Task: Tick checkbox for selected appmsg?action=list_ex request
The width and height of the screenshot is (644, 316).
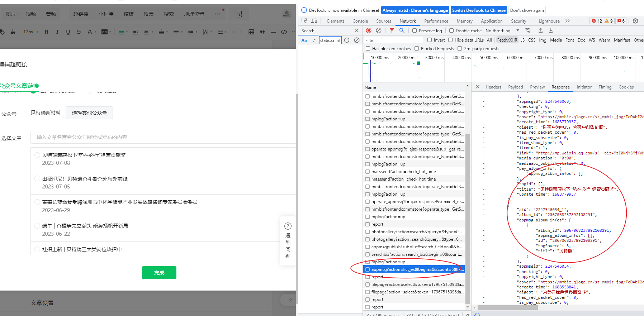Action: point(368,269)
